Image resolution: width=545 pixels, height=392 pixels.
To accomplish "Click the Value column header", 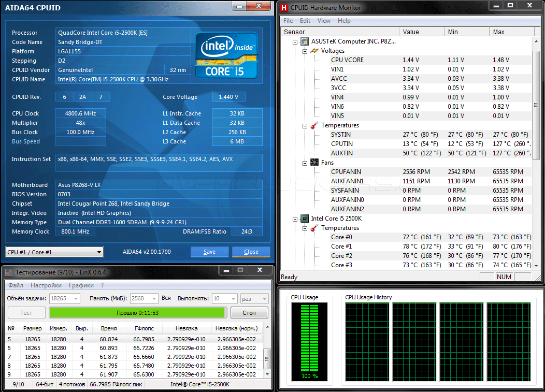I will click(x=422, y=32).
